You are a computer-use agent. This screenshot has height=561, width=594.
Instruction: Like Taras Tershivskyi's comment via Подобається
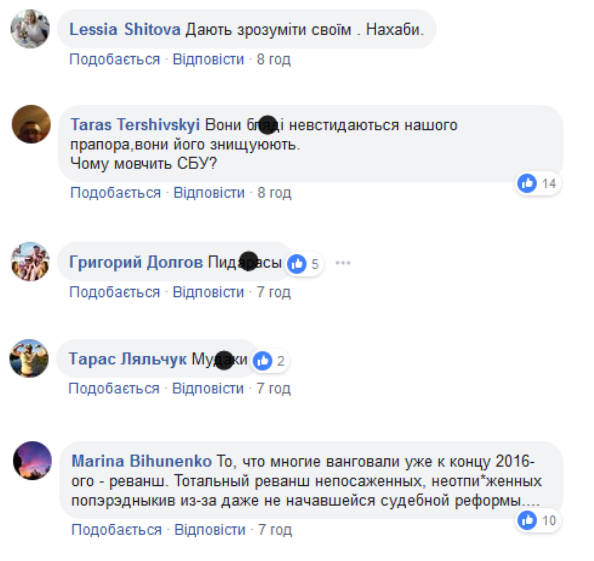116,193
